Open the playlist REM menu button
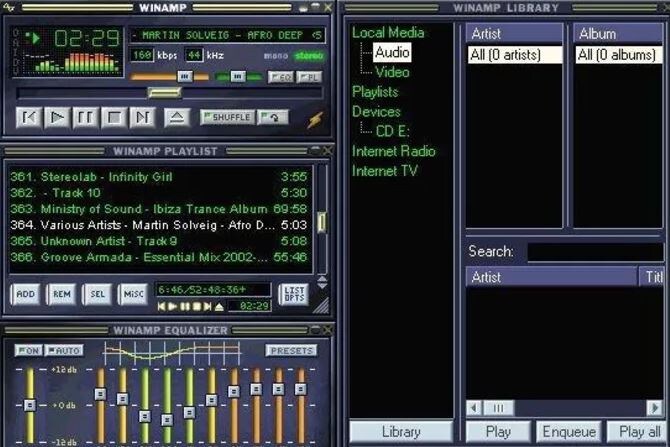Viewport: 670px width, 447px height. pyautogui.click(x=62, y=294)
